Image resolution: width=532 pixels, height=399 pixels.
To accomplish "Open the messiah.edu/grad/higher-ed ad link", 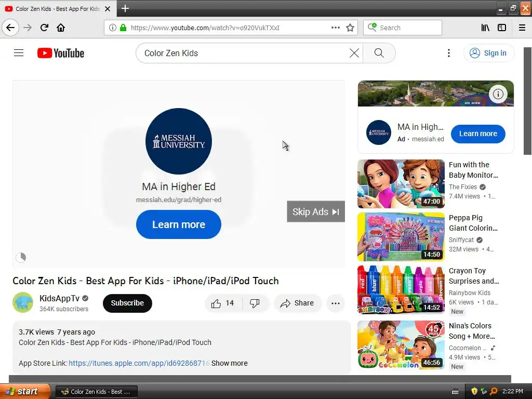I will pyautogui.click(x=179, y=200).
